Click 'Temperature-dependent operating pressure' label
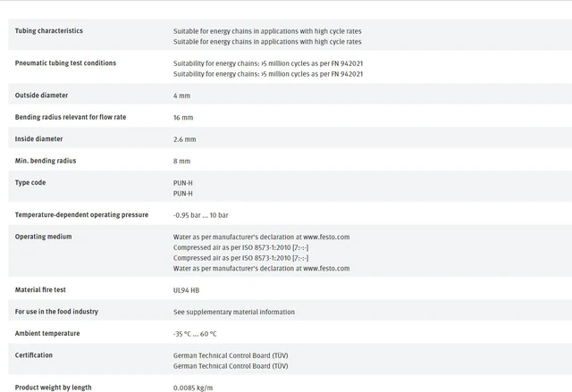The image size is (572, 392). click(x=81, y=215)
